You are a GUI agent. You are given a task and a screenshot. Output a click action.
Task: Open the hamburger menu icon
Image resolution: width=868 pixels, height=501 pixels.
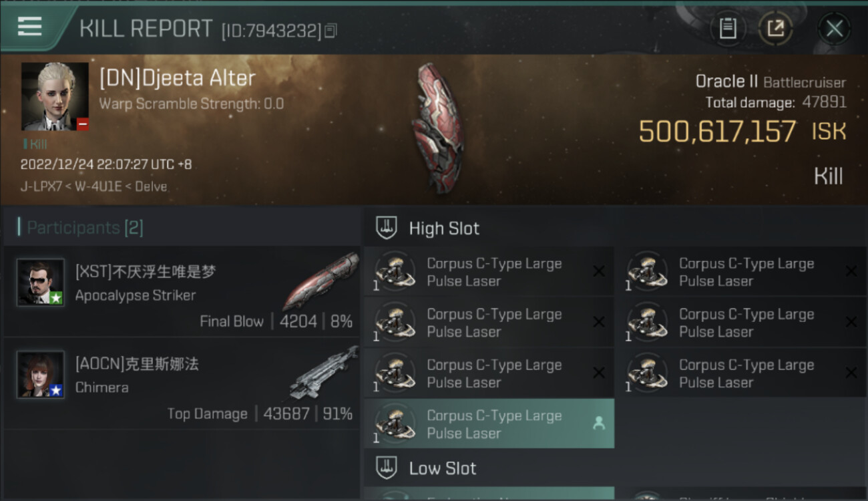coord(29,27)
